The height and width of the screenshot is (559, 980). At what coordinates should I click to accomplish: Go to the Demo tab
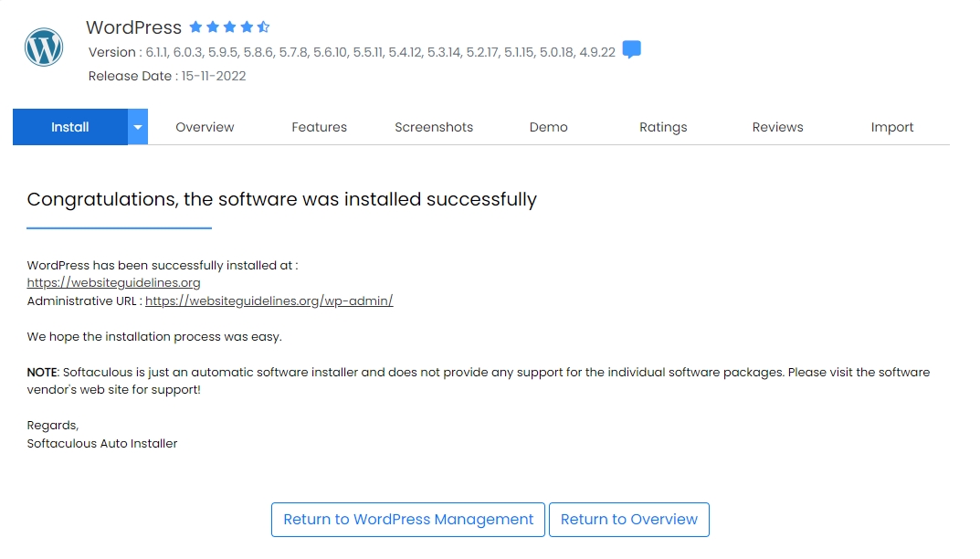[x=548, y=127]
